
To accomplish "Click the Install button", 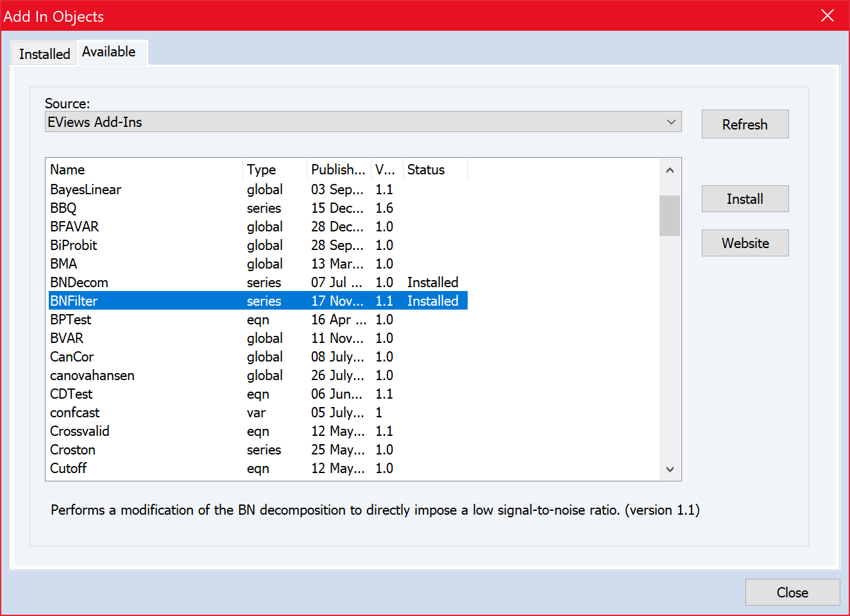I will (x=745, y=199).
